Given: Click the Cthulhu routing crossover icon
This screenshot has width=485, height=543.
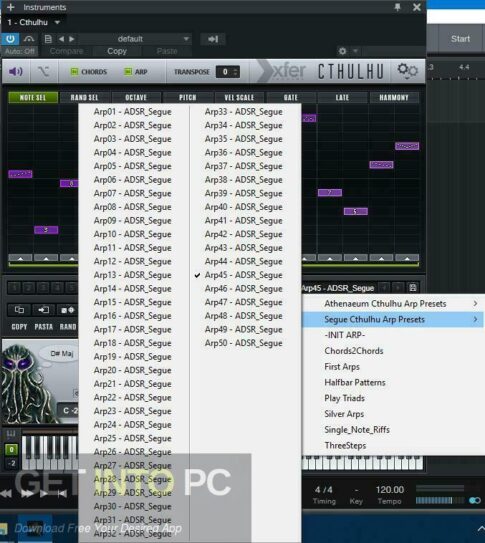Looking at the screenshot, I should coord(44,72).
